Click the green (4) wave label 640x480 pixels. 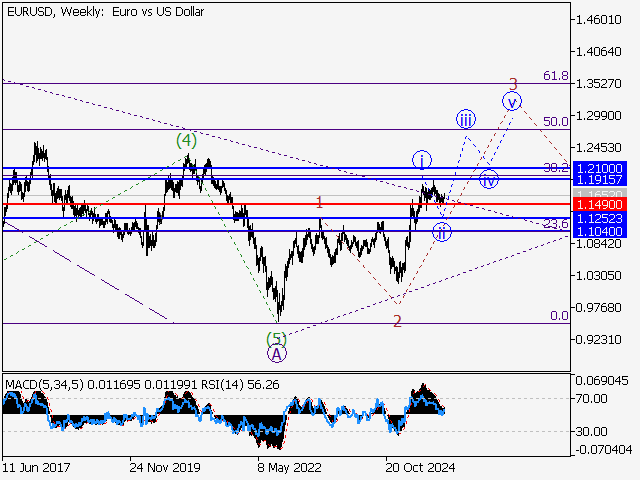coord(186,140)
